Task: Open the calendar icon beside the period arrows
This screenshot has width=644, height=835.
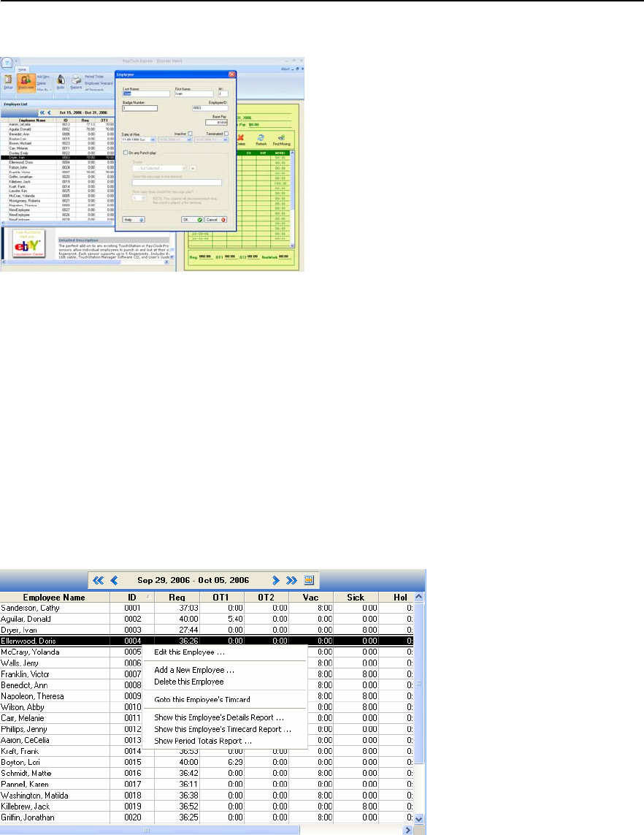Action: (309, 581)
